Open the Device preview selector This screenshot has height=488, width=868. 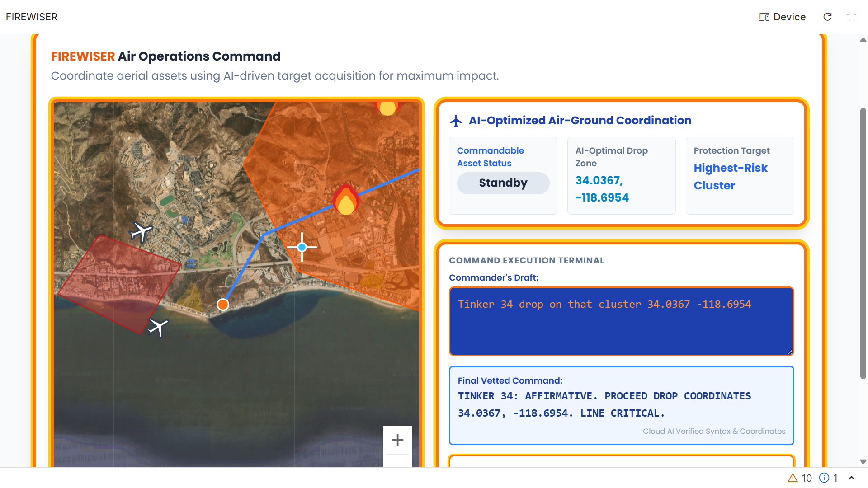pos(783,17)
